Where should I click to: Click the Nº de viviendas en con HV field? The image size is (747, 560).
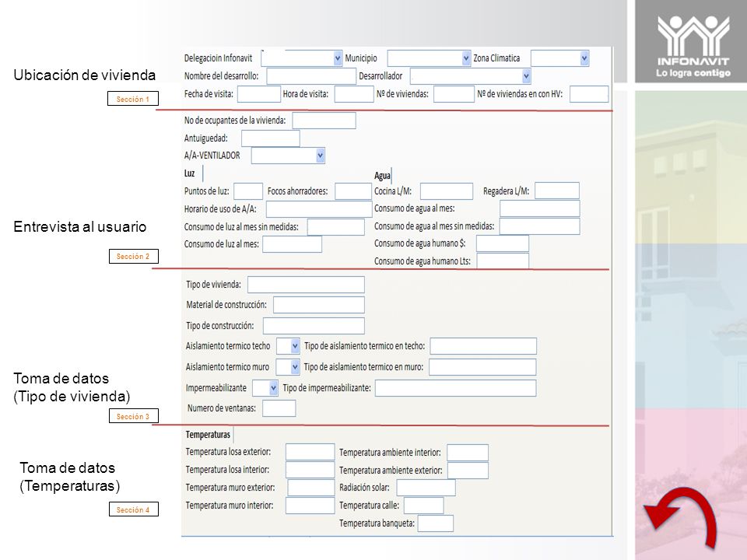(x=589, y=94)
